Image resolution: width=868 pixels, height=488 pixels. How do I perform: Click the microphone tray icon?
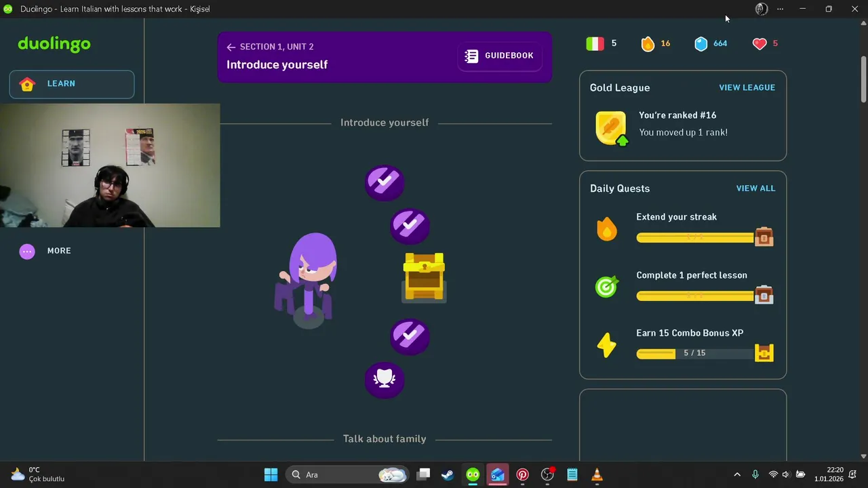click(x=755, y=474)
